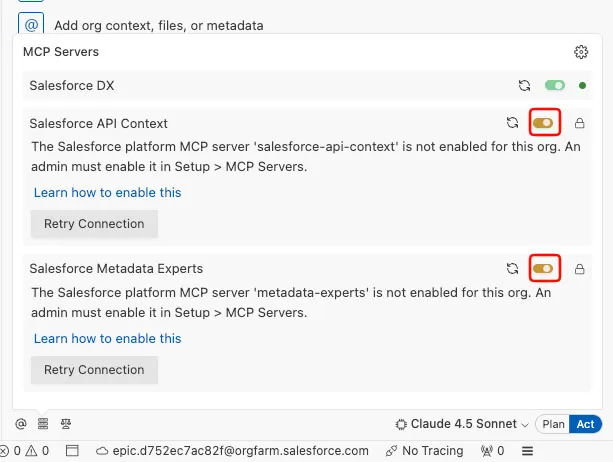Refresh the Salesforce DX server
613x462 pixels.
click(x=524, y=85)
